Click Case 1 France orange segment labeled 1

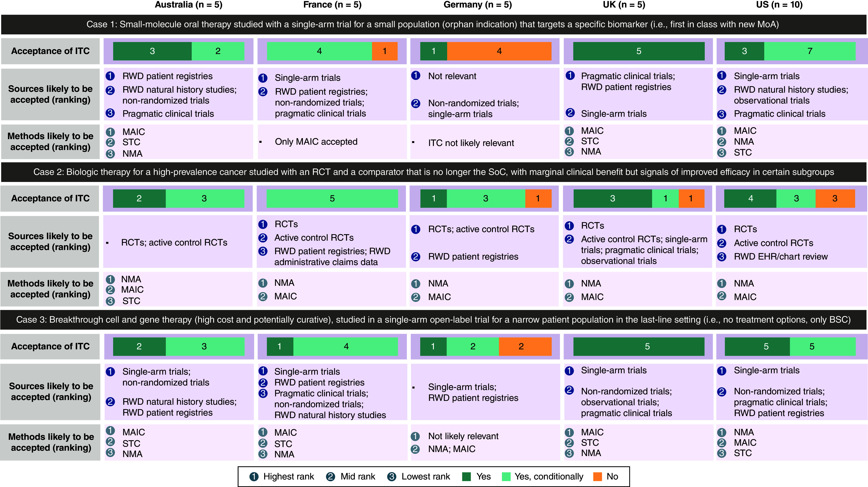click(x=384, y=51)
